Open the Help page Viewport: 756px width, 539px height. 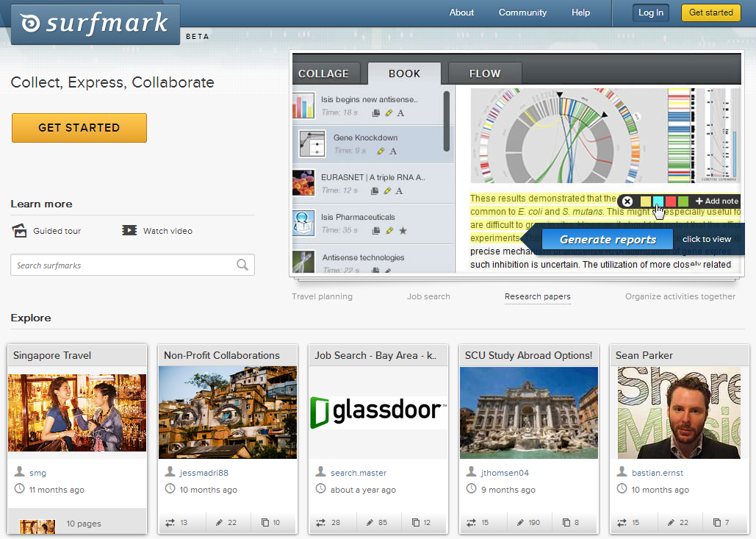pyautogui.click(x=580, y=13)
